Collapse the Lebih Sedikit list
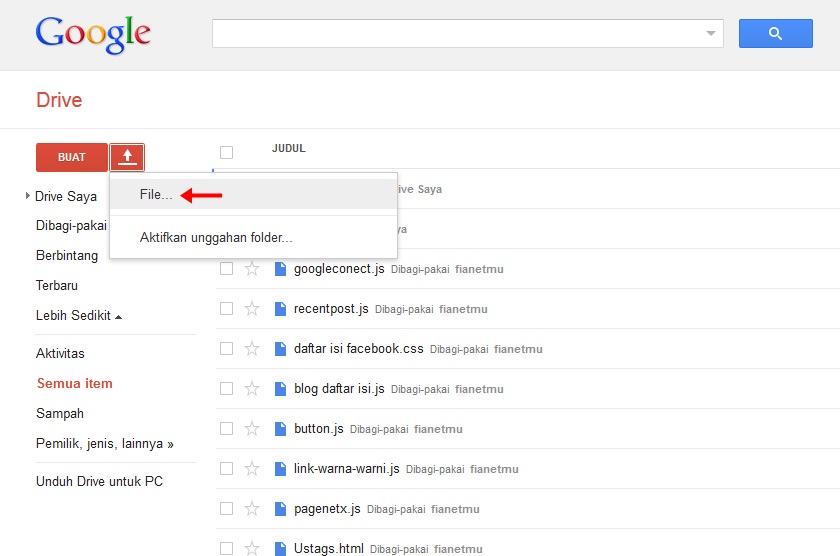This screenshot has width=840, height=556. [x=79, y=315]
